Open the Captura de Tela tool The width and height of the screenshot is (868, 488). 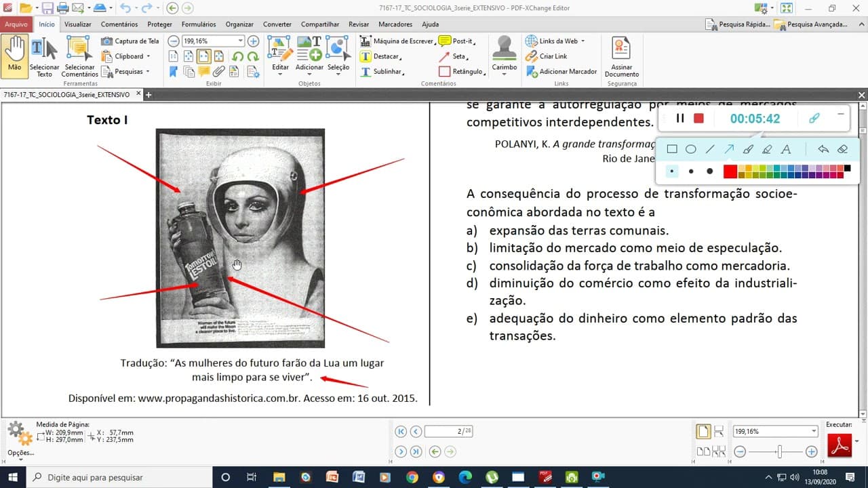pos(130,41)
